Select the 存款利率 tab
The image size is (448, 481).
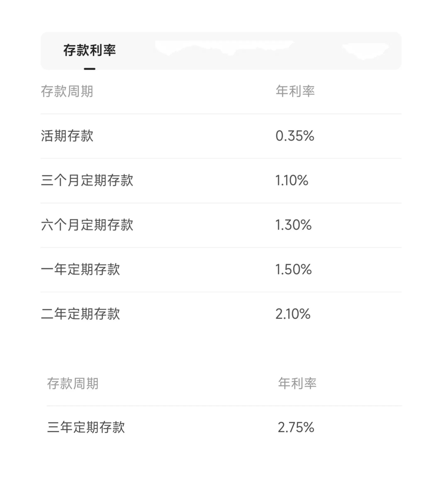pos(90,50)
